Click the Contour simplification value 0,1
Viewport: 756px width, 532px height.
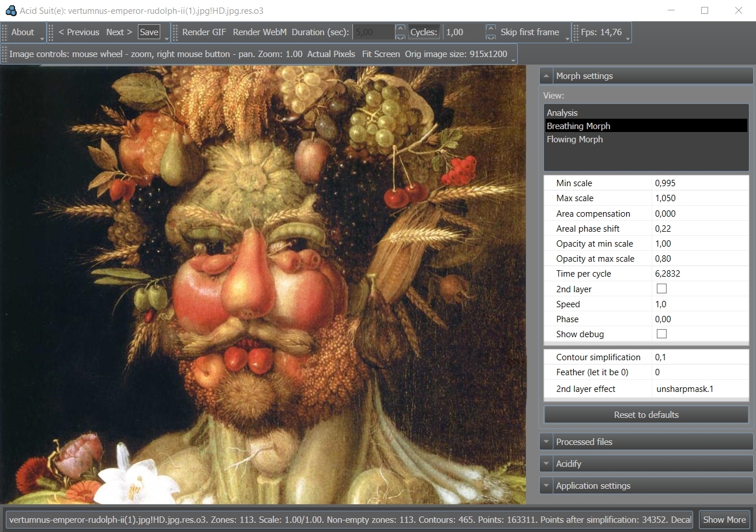tap(700, 357)
